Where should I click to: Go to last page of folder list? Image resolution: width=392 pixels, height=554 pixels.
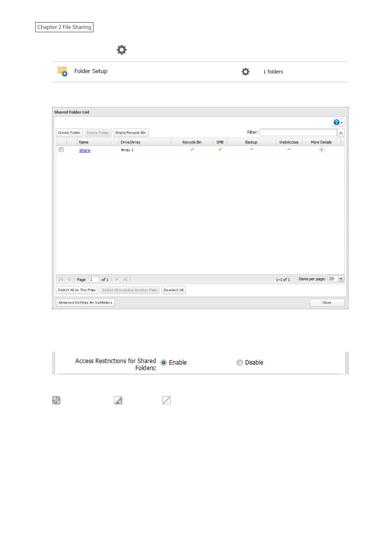click(x=125, y=279)
